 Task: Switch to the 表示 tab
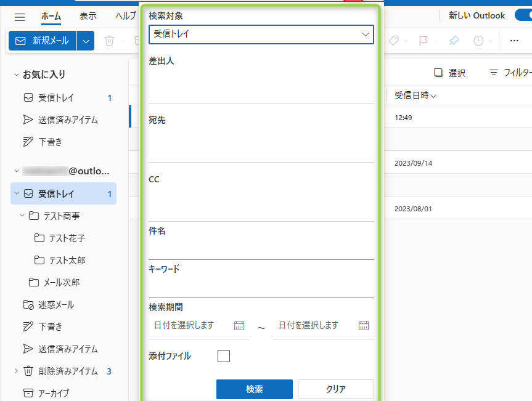(x=88, y=16)
